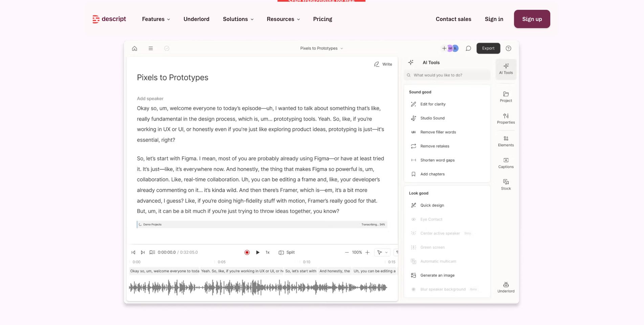Change the 1x playback speed

tap(268, 253)
